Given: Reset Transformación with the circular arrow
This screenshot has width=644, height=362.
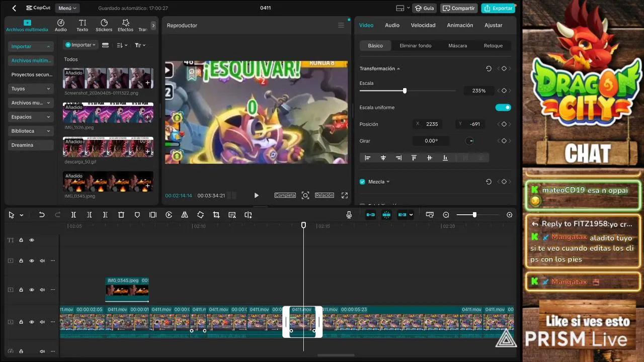Looking at the screenshot, I should (x=489, y=68).
